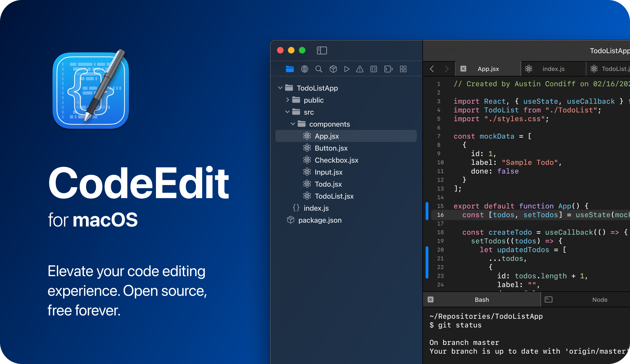
Task: Click the React icon on index.js tab
Action: (x=529, y=69)
